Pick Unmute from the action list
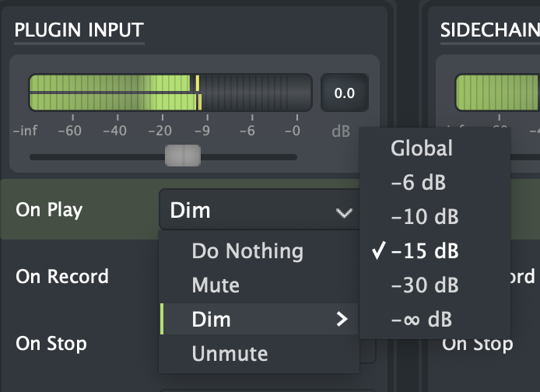540x392 pixels. coord(230,354)
